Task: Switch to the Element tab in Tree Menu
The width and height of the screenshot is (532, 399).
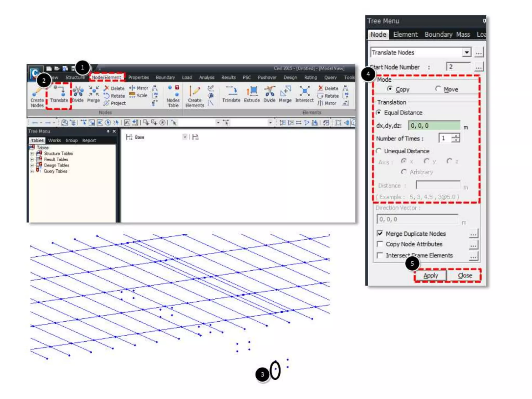Action: point(405,35)
